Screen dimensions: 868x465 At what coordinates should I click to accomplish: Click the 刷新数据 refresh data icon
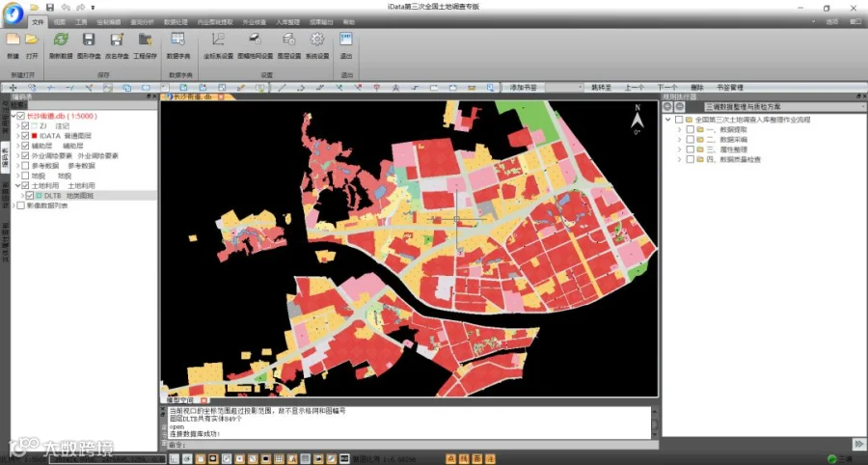coord(61,41)
